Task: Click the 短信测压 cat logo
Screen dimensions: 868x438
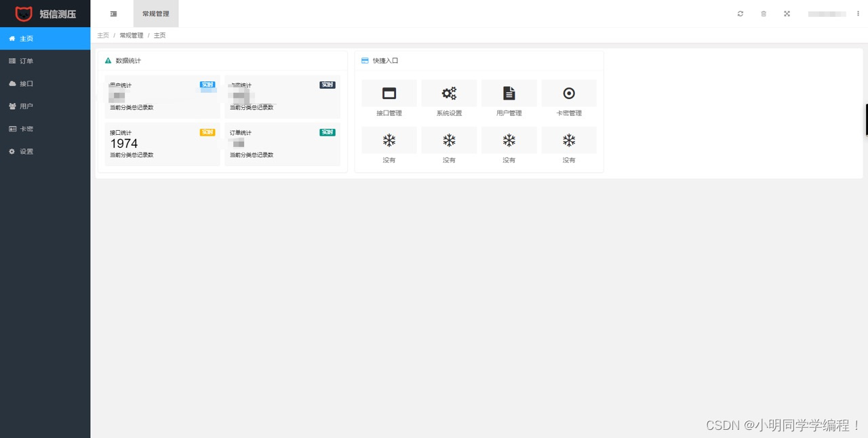Action: tap(24, 14)
